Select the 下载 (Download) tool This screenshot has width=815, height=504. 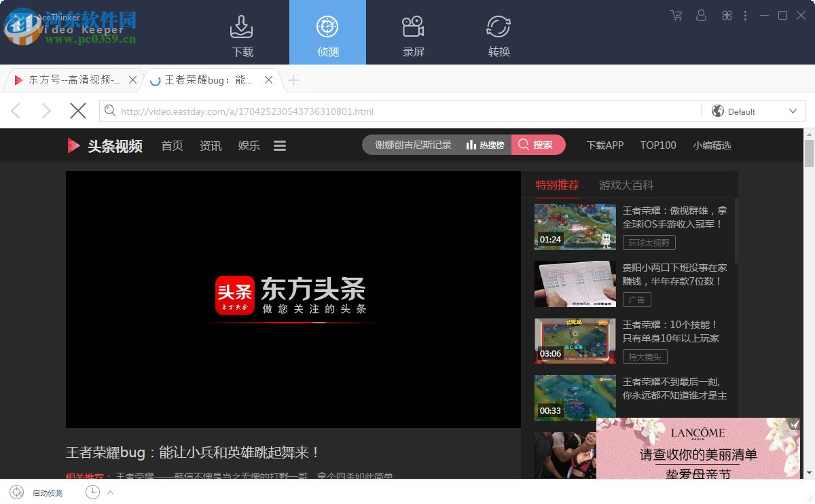click(242, 32)
